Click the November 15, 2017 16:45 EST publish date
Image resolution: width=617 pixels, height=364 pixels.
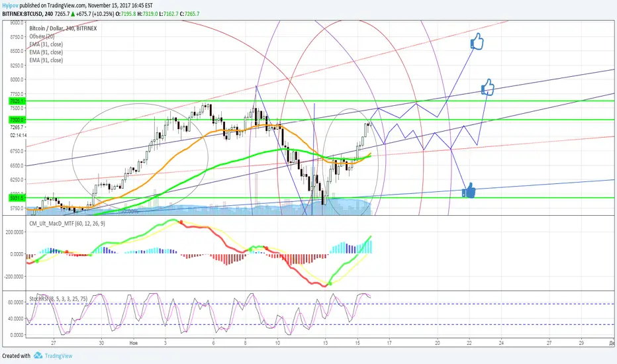coord(120,5)
